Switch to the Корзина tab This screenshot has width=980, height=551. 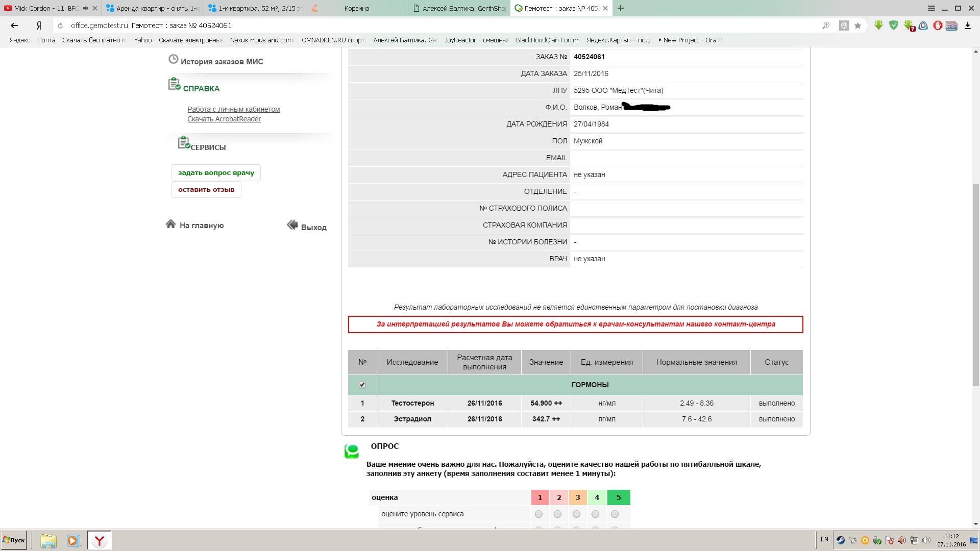(x=356, y=8)
